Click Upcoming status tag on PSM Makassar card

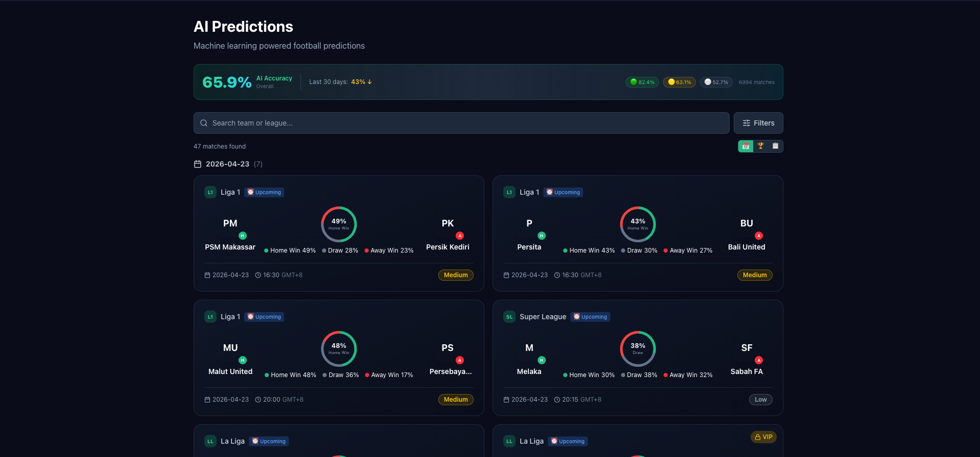(264, 192)
